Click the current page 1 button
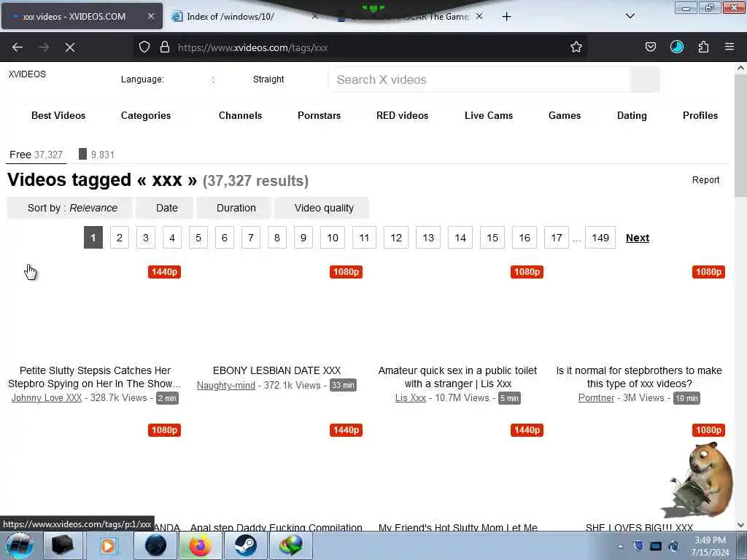The height and width of the screenshot is (560, 747). 93,238
